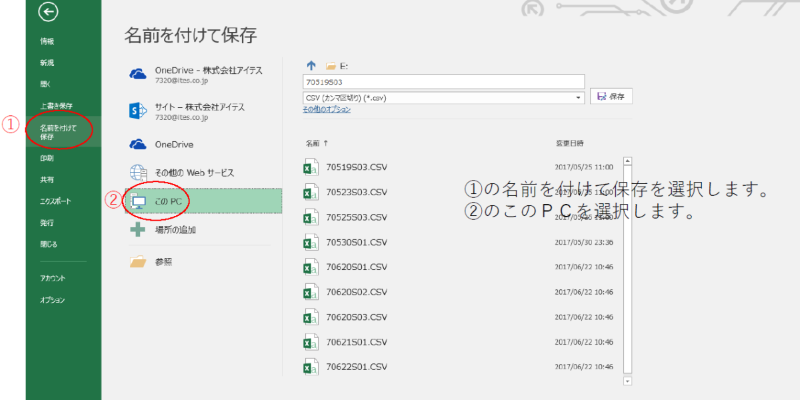Open オプション in the left sidebar
Image resolution: width=800 pixels, height=400 pixels.
tap(53, 300)
